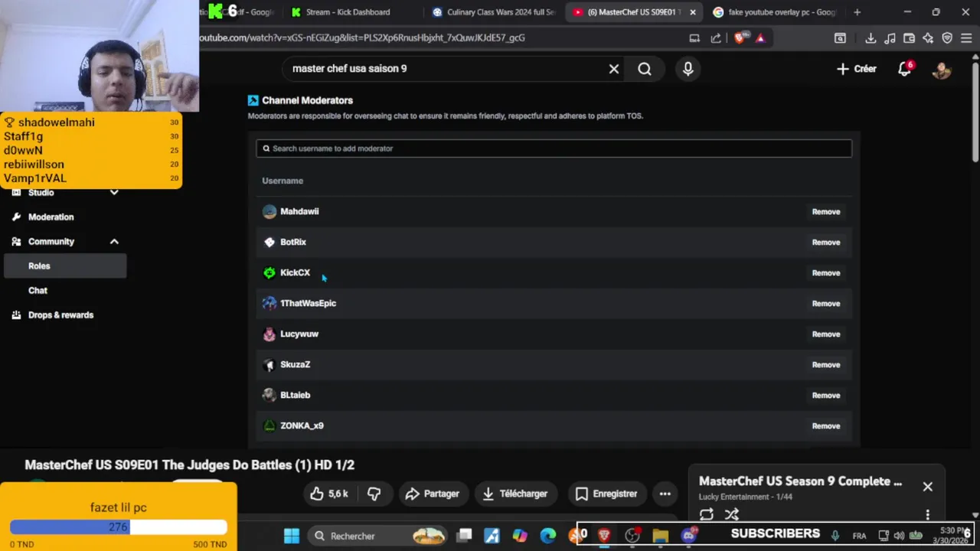Click Search username to add moderator field

click(x=554, y=148)
